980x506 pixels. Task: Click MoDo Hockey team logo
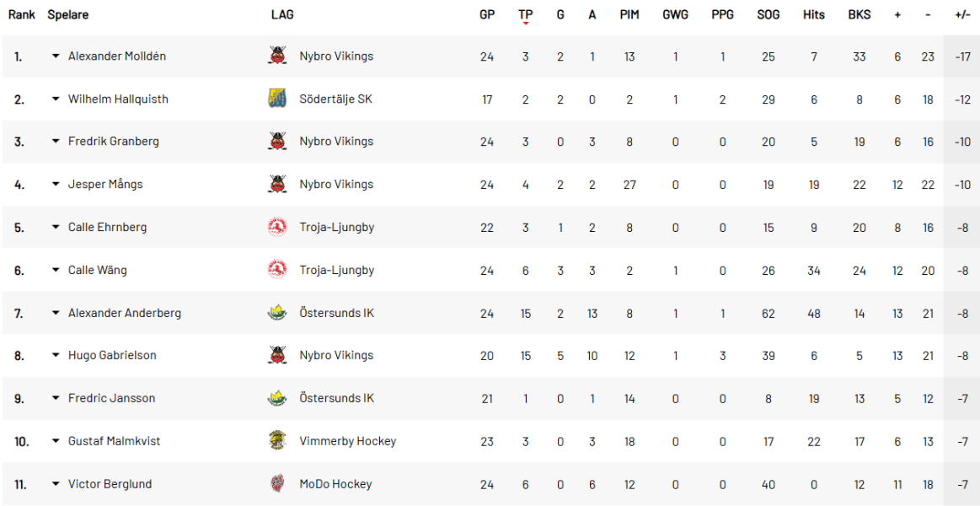[x=277, y=484]
